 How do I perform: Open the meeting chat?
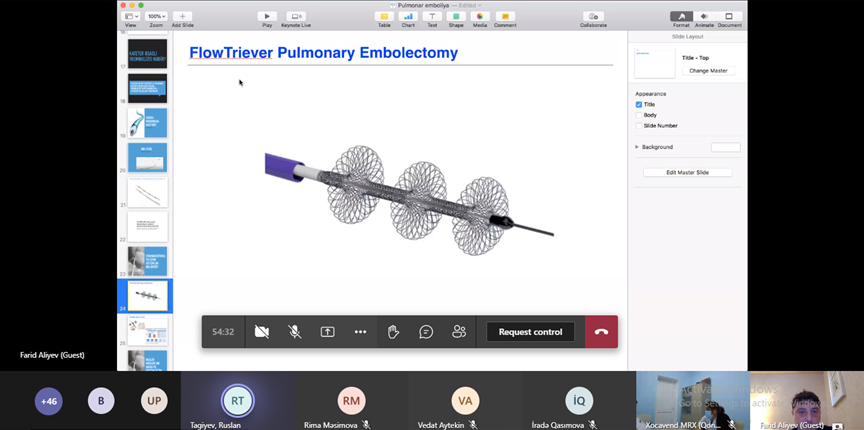point(426,332)
